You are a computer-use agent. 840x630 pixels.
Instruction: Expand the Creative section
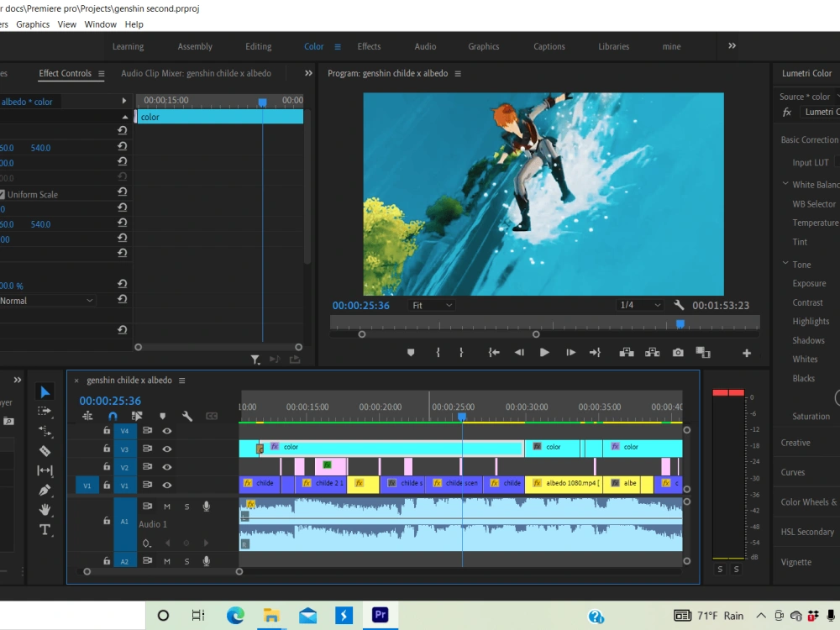click(795, 443)
